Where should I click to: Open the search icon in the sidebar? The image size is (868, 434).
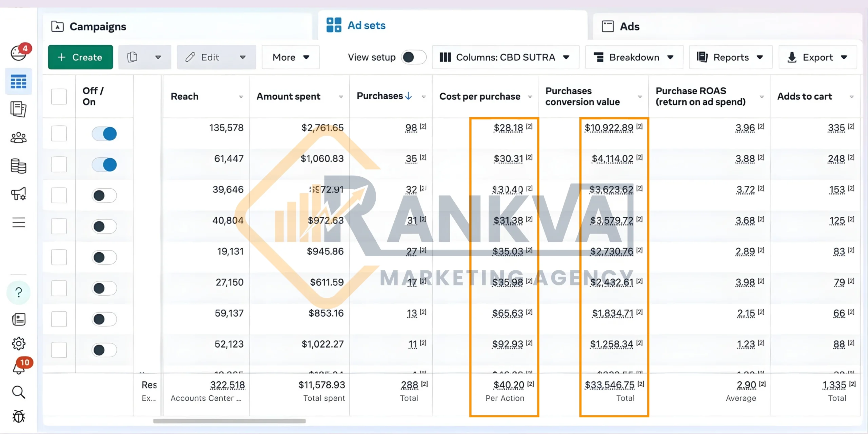click(x=19, y=392)
